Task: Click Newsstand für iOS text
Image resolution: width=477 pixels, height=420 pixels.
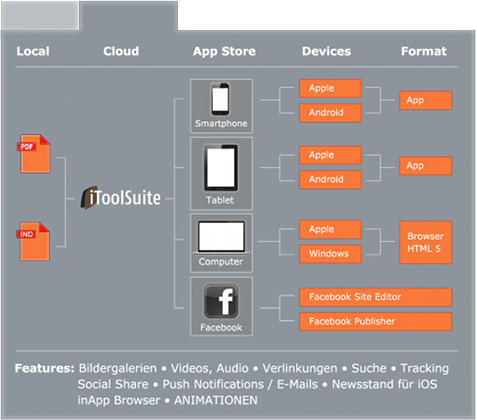Action: (x=385, y=384)
